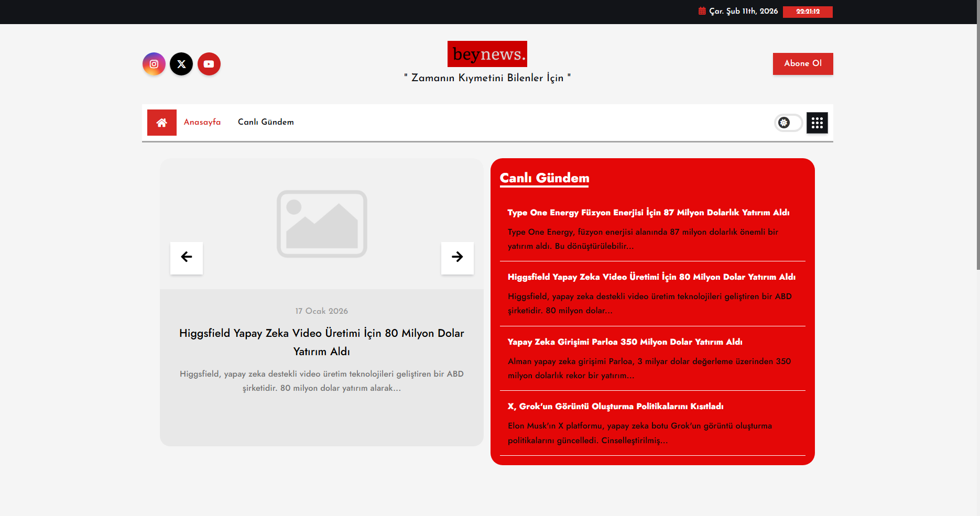Click the beynews logo
The width and height of the screenshot is (980, 516).
(487, 54)
